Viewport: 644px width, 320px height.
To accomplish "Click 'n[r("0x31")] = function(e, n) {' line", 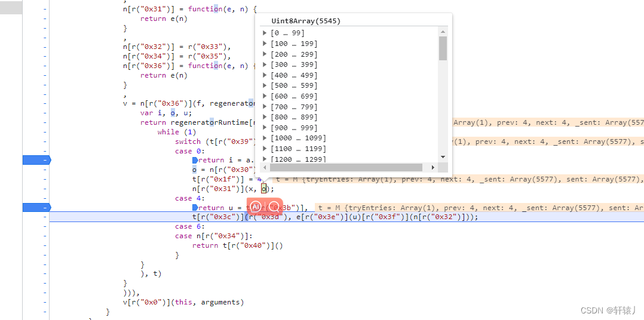I will (x=189, y=8).
